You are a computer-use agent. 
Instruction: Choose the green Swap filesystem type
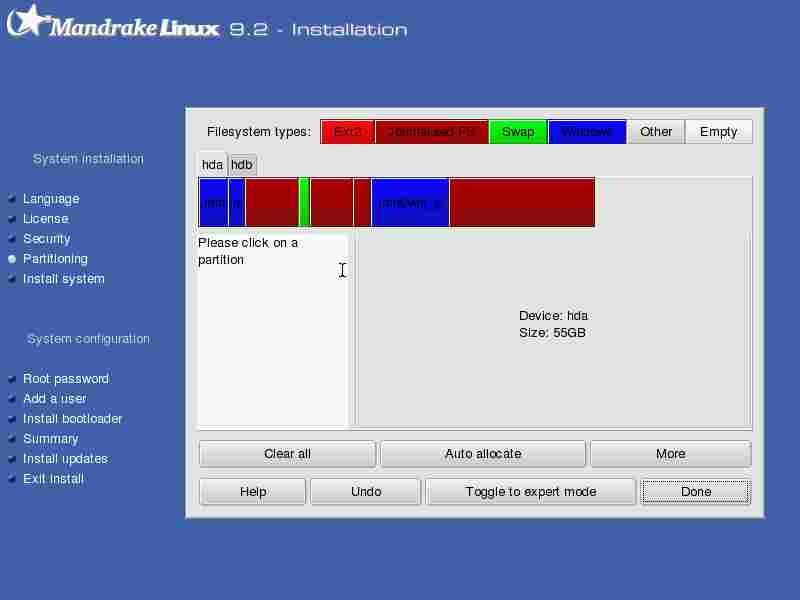[518, 132]
